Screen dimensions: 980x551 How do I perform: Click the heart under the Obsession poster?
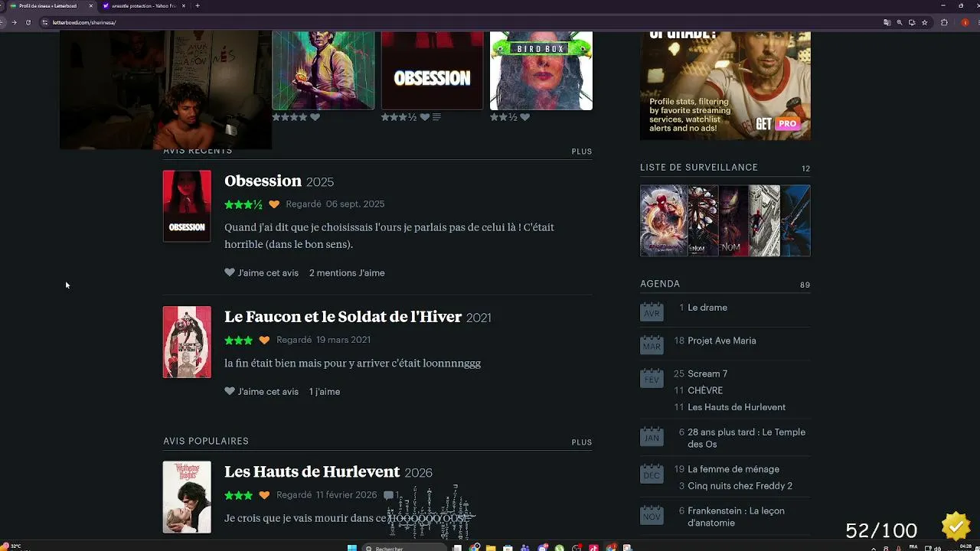point(425,117)
